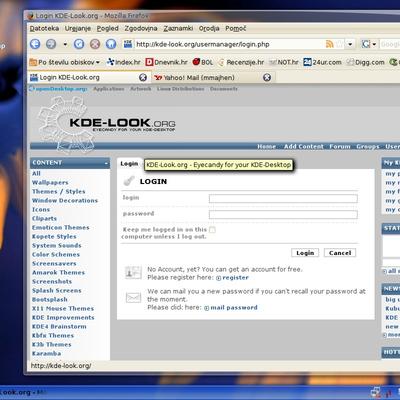The width and height of the screenshot is (400, 400).
Task: Open Groups in site navigation bar
Action: [x=368, y=146]
